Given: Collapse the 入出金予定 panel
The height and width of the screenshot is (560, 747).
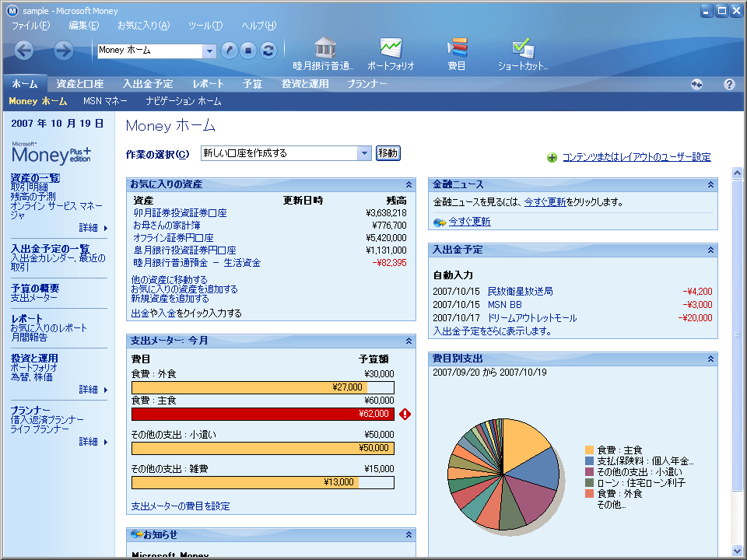Looking at the screenshot, I should [x=710, y=250].
